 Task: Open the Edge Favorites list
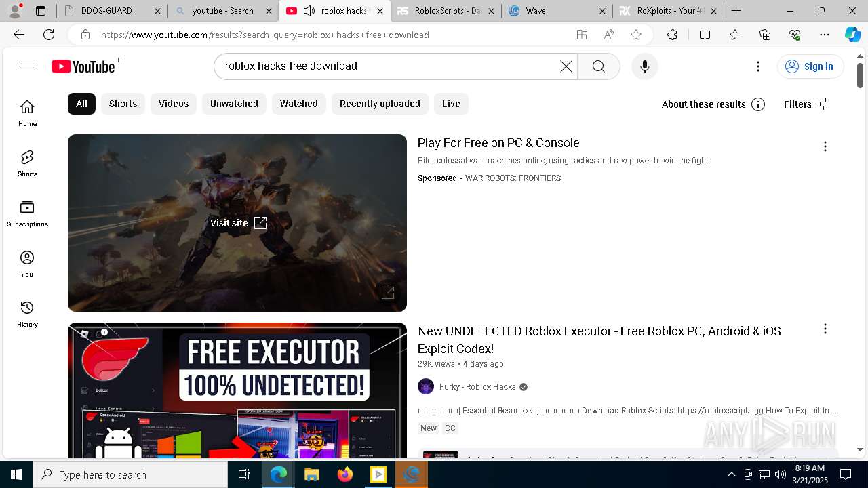(x=736, y=35)
